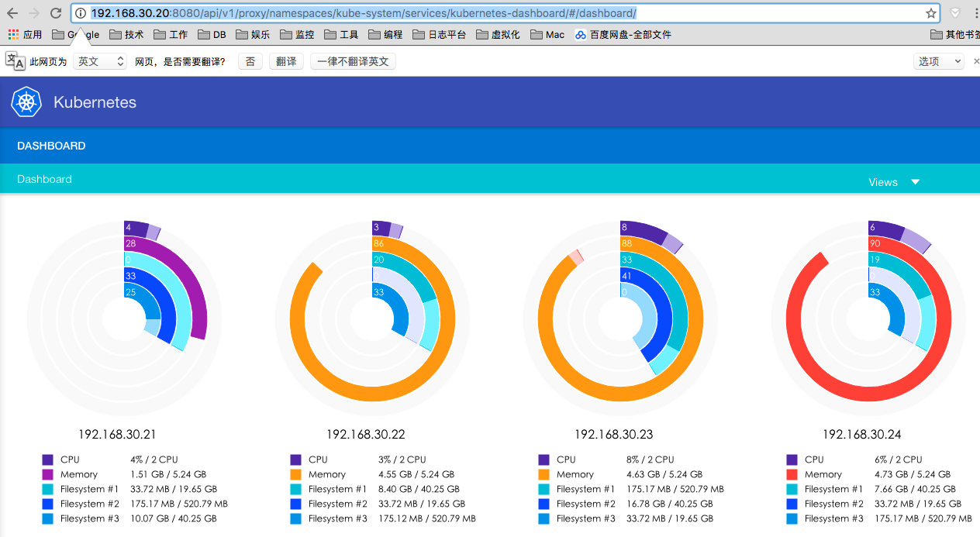Screen dimensions: 980x537
Task: Bookmark this page with the star icon
Action: click(x=931, y=13)
